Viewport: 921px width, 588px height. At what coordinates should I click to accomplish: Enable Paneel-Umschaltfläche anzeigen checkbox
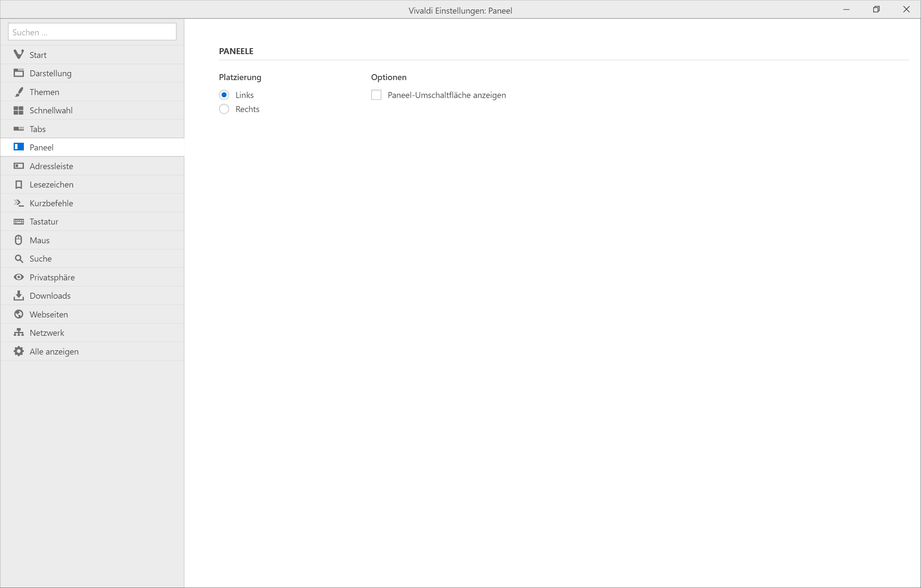[x=376, y=95]
